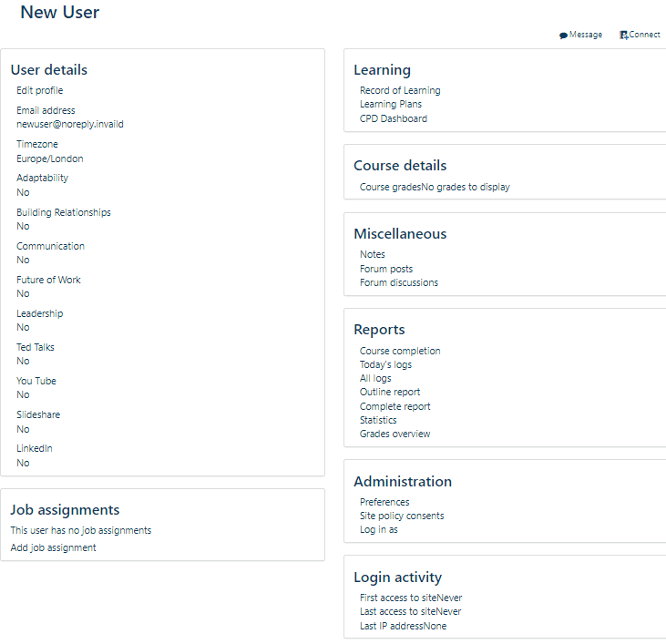Open Course completion report
Image resolution: width=666 pixels, height=644 pixels.
(x=400, y=351)
